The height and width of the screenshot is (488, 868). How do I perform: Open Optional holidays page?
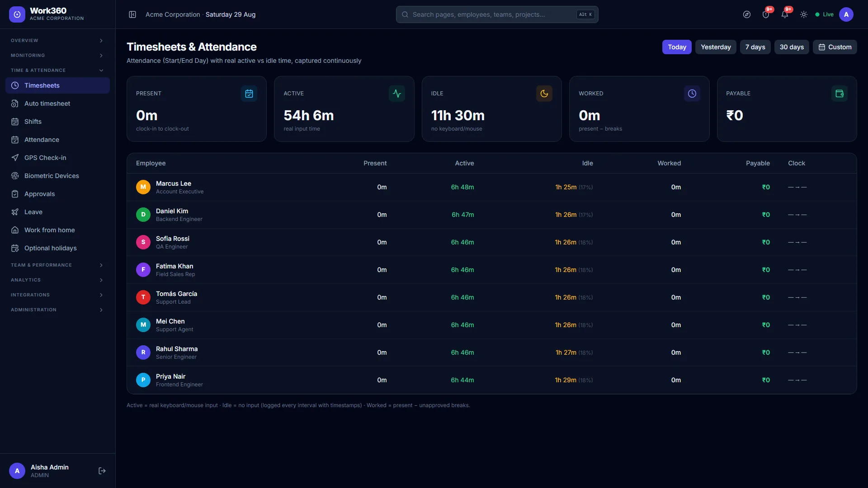[x=57, y=248]
